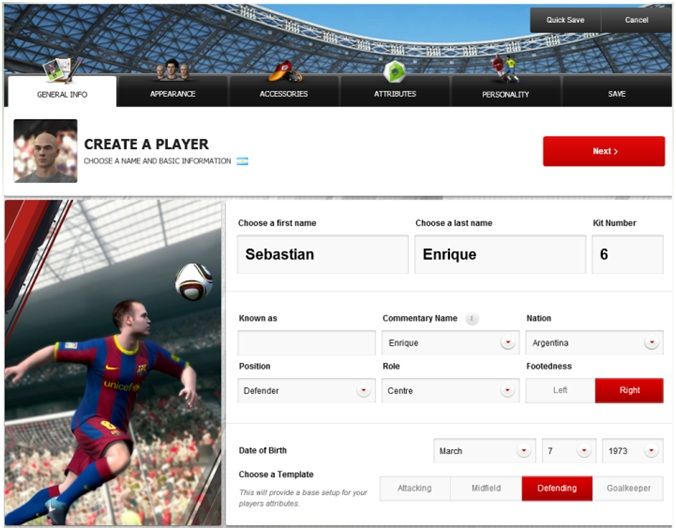
Task: Open the Save tab
Action: 617,94
